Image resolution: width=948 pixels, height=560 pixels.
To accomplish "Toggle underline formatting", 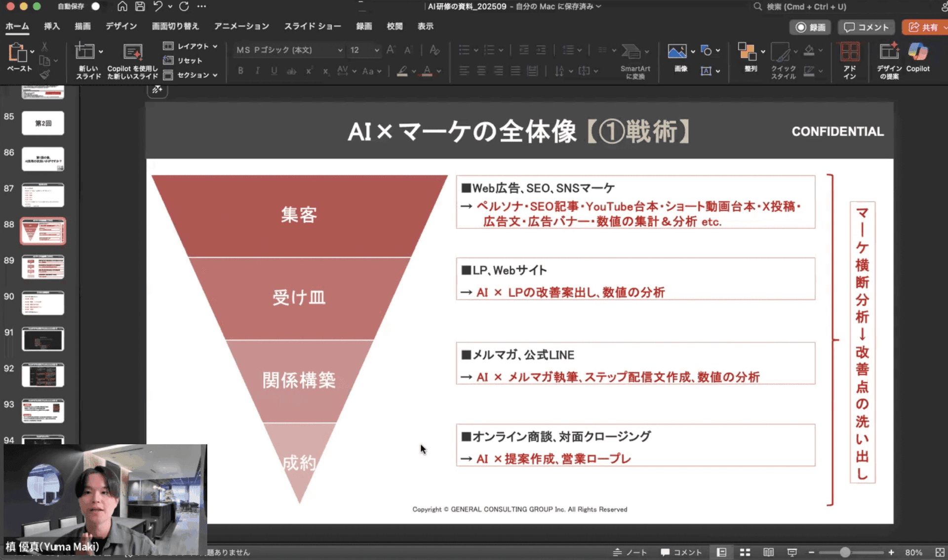I will 274,71.
